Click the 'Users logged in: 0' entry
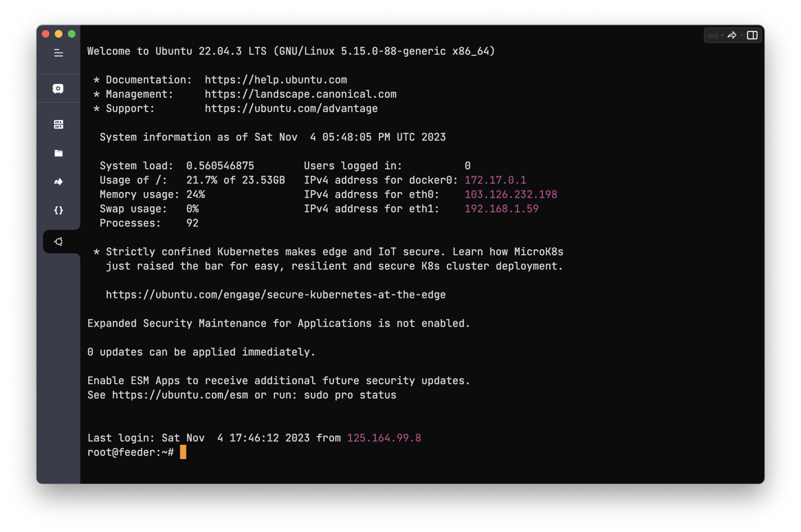Screen dimensions: 801x532 (x=387, y=166)
